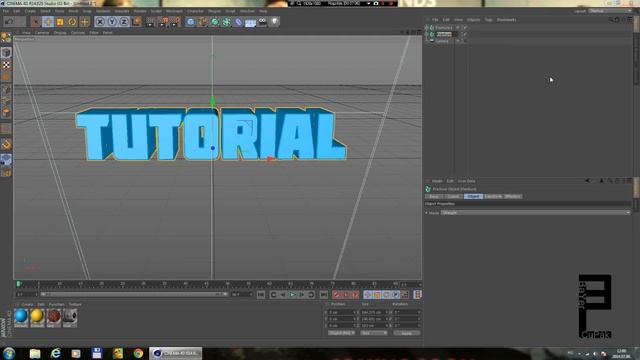Image resolution: width=640 pixels, height=360 pixels.
Task: Jump to start of animation
Action: click(261, 295)
